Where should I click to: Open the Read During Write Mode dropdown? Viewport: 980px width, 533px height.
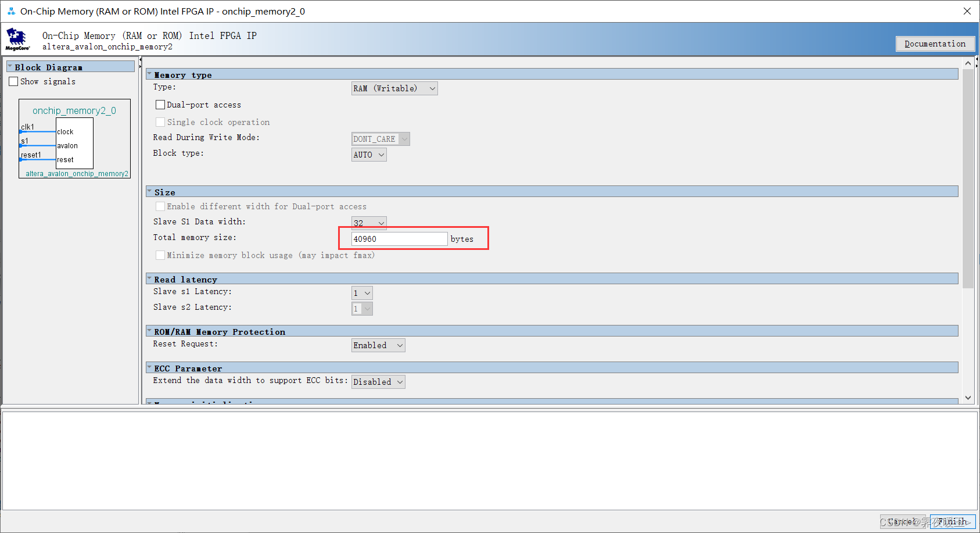380,139
